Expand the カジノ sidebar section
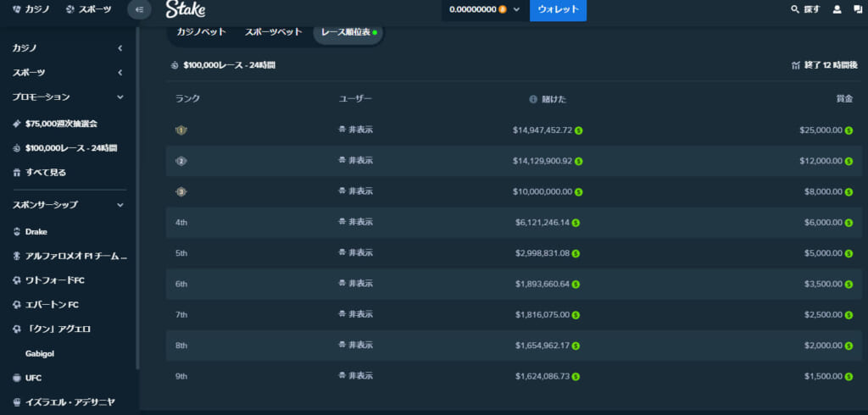The image size is (868, 415). click(68, 48)
